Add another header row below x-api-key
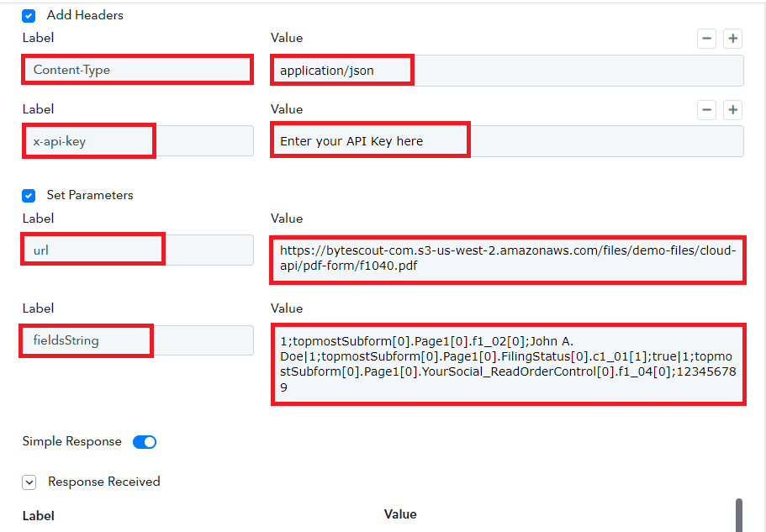Image resolution: width=766 pixels, height=532 pixels. 731,109
